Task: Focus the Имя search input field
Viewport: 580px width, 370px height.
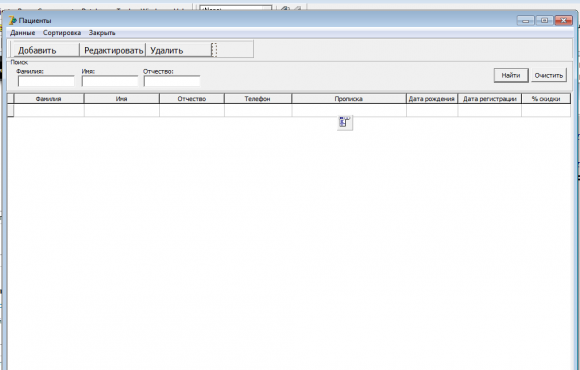Action: point(110,81)
